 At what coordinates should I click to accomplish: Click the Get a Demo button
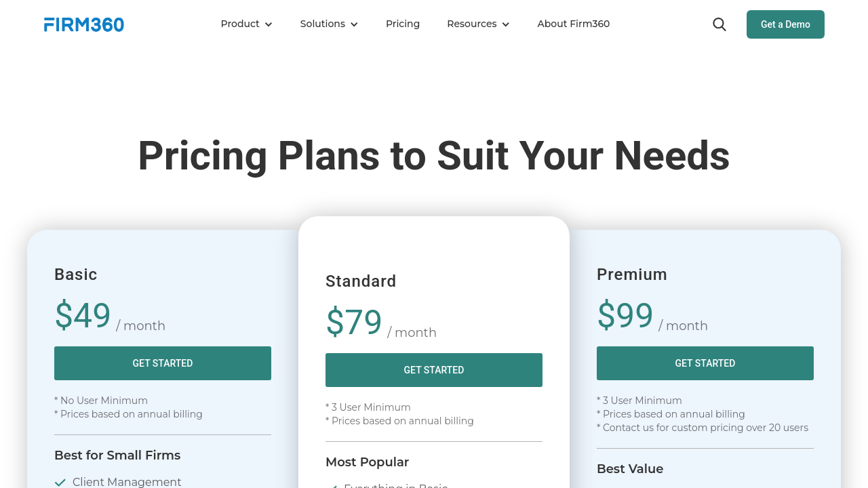785,24
